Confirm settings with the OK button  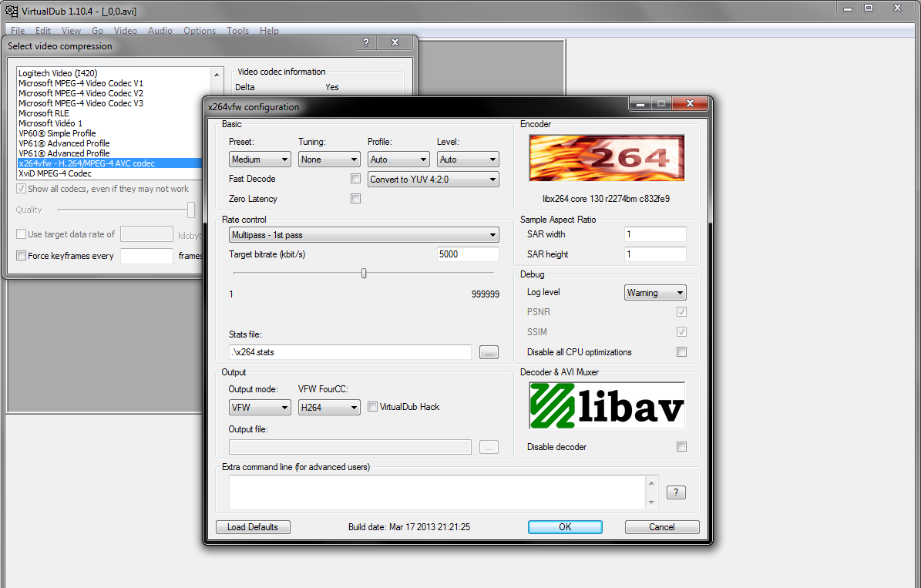point(565,527)
